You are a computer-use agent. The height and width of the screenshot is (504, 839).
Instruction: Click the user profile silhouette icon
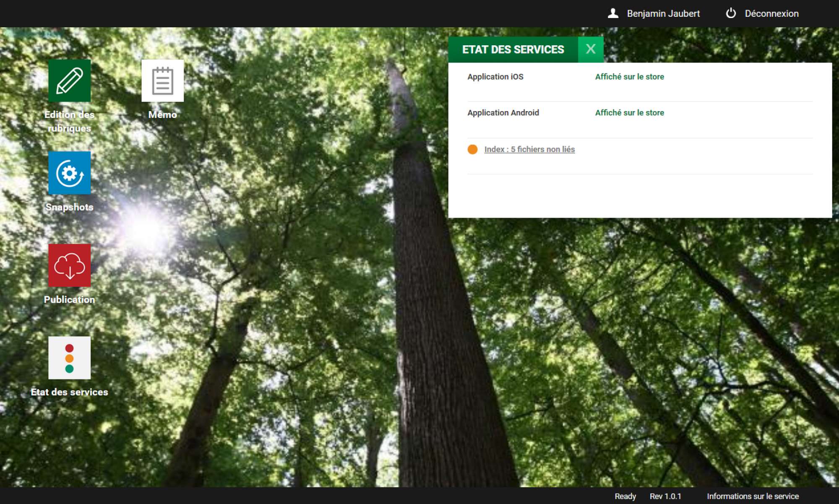(x=613, y=13)
